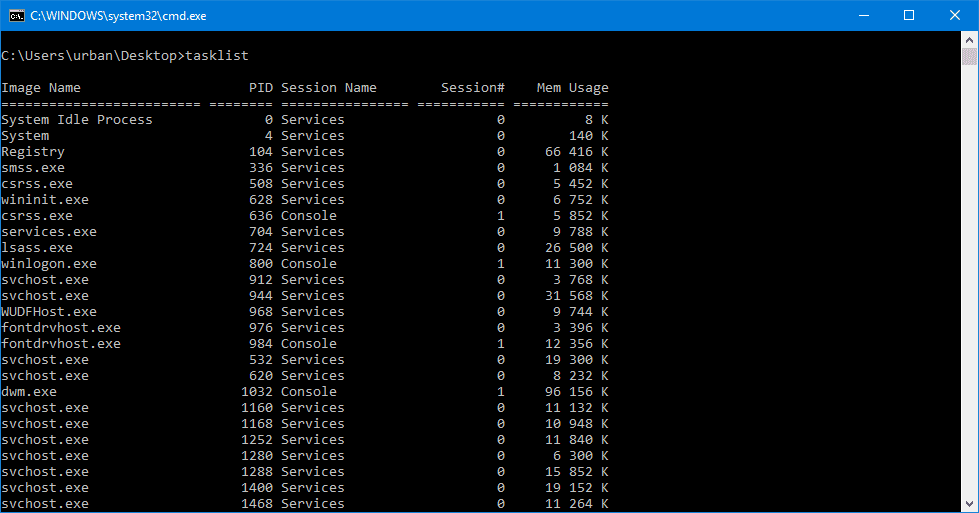Click PID 976 of fontdrvhost.exe
The height and width of the screenshot is (513, 979).
pos(261,328)
